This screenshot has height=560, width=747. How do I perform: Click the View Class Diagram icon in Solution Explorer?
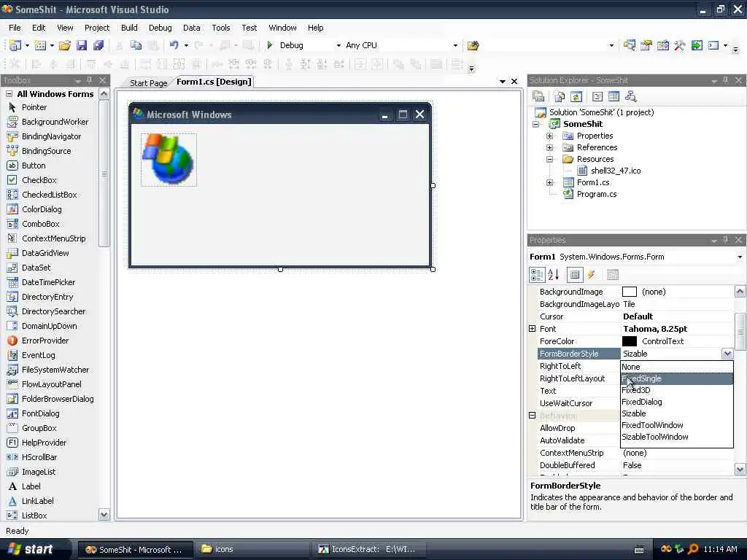(631, 97)
